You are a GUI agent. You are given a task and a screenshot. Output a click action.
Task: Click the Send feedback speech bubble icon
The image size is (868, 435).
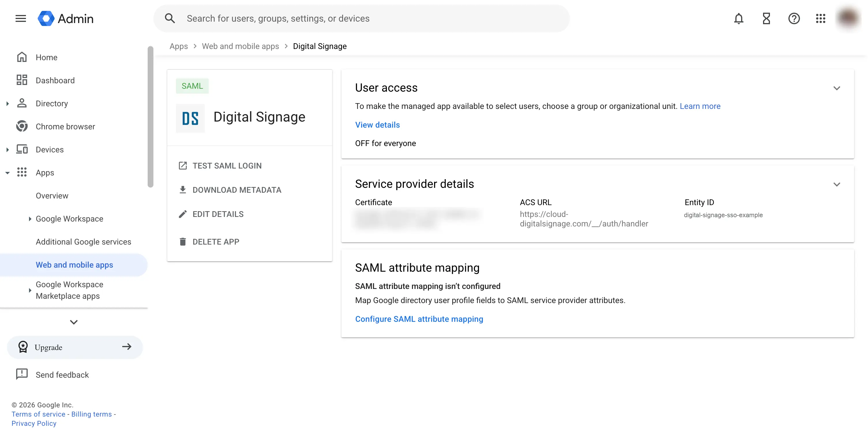[22, 375]
